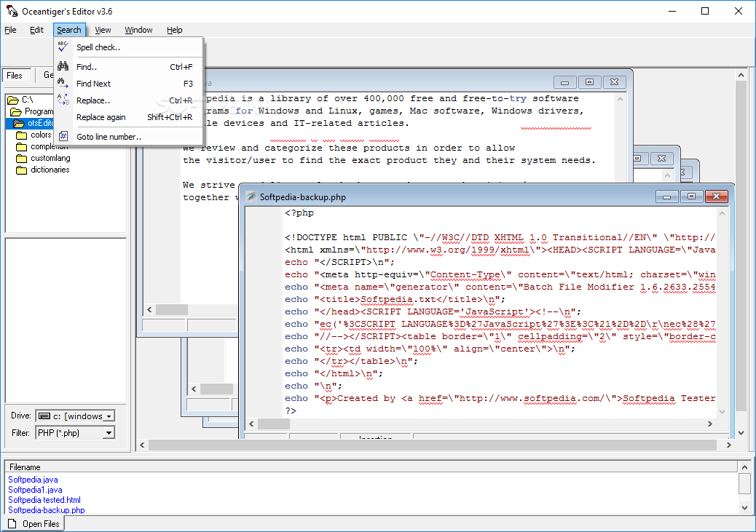
Task: Click the Softpedia-backup.php window feather icon
Action: point(251,196)
